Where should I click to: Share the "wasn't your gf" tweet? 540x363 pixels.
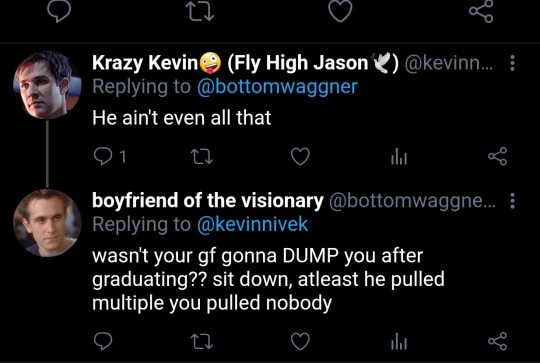[x=498, y=341]
